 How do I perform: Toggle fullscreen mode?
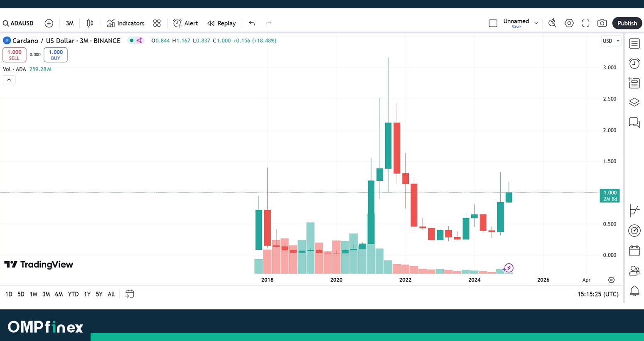586,23
